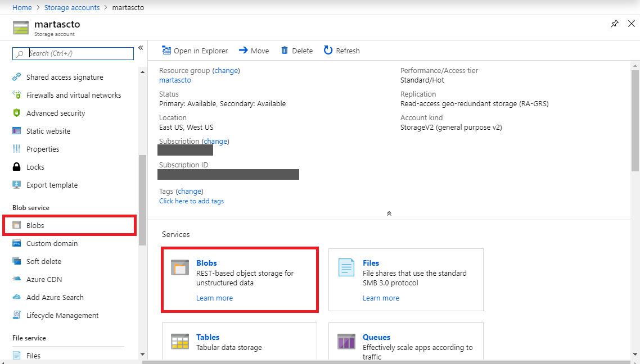This screenshot has height=364, width=640.
Task: Click the Shared access signature link icon
Action: tap(16, 77)
